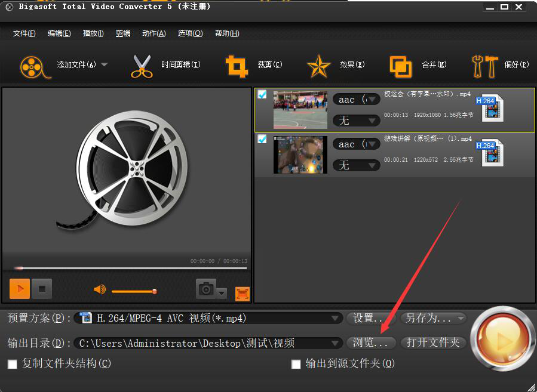Screen dimensions: 537x392
Task: Toggle fullscreen preview orange icon
Action: coord(243,294)
